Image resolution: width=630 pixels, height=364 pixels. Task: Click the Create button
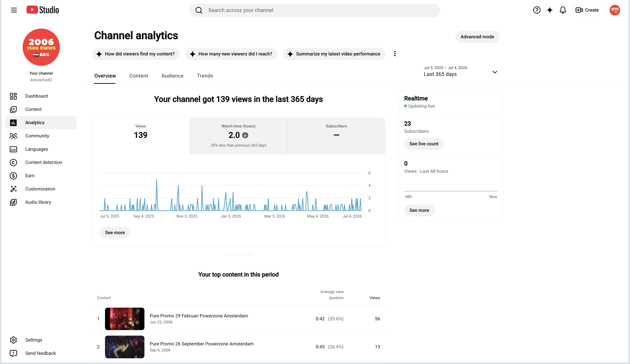(x=588, y=10)
